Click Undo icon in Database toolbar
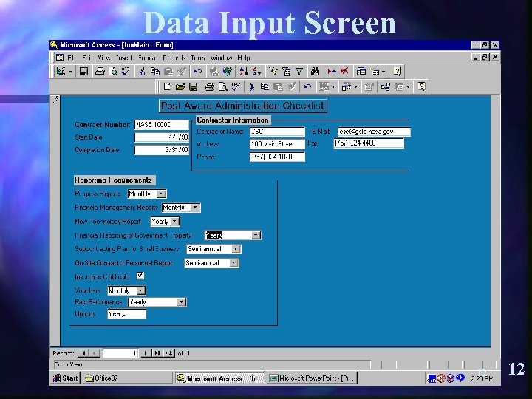Viewport: 532px width, 399px height. tap(307, 87)
